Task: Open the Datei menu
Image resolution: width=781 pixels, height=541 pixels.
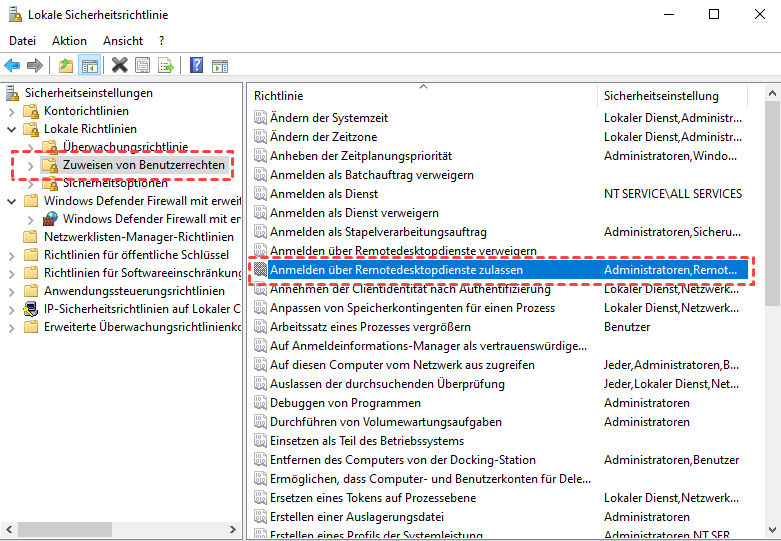Action: 22,41
